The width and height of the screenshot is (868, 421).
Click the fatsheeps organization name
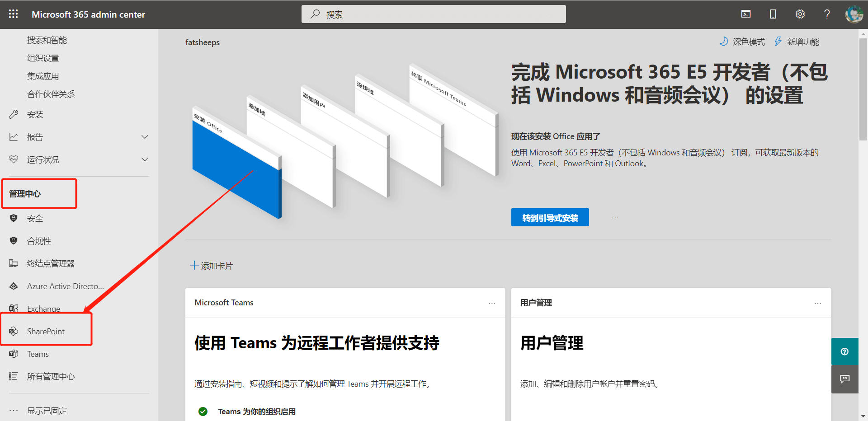point(203,42)
